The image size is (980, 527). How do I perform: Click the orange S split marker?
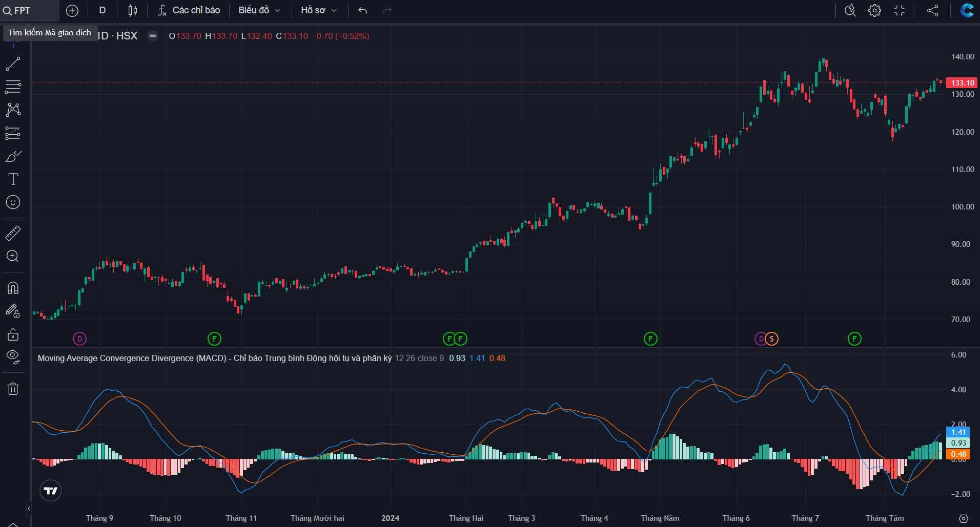772,339
